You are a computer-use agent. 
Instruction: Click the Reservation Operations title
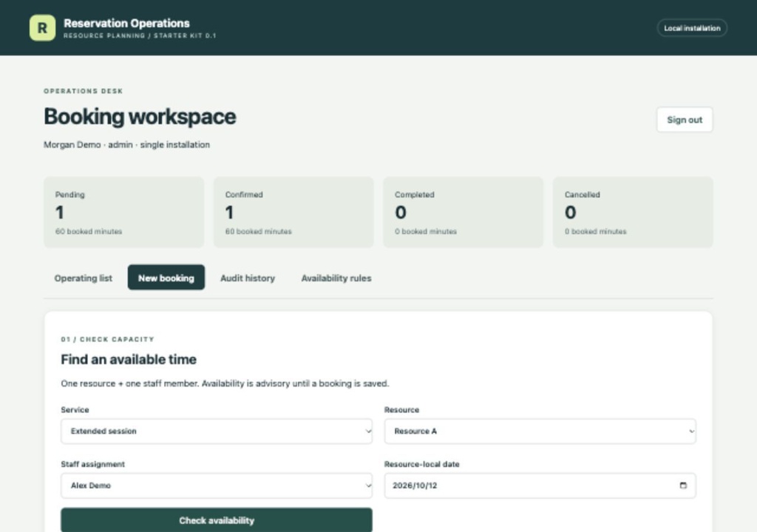(126, 23)
